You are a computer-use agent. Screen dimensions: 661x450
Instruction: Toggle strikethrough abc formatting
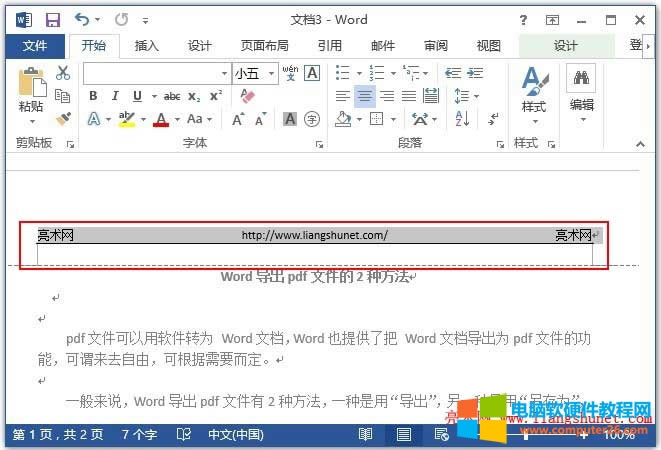click(x=172, y=97)
